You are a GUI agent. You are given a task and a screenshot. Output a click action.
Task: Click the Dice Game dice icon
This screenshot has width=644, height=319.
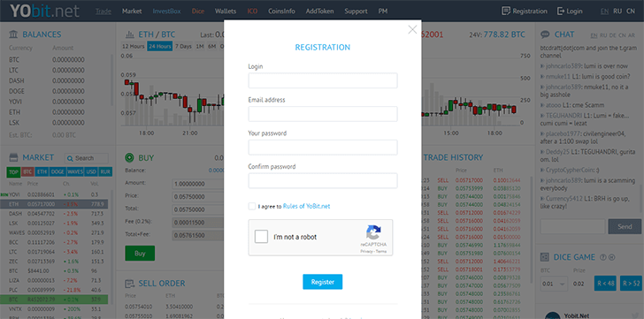(545, 257)
